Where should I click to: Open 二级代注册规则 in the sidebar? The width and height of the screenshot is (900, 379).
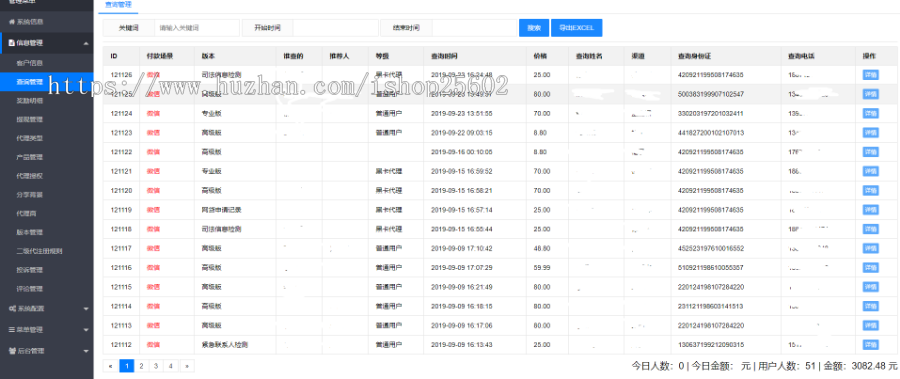[39, 251]
